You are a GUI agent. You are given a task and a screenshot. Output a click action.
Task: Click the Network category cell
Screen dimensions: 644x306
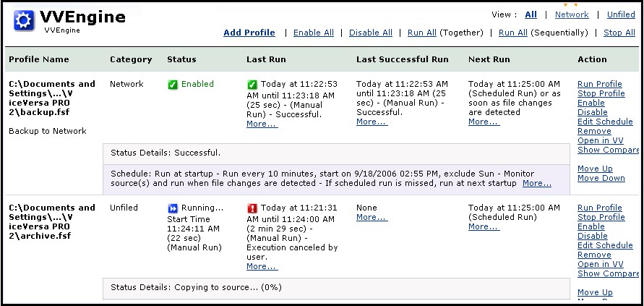(x=126, y=84)
